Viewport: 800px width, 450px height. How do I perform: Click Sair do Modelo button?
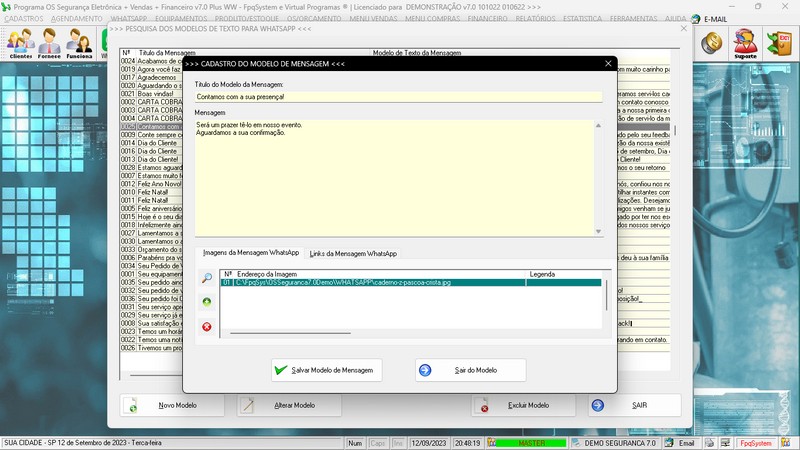470,370
